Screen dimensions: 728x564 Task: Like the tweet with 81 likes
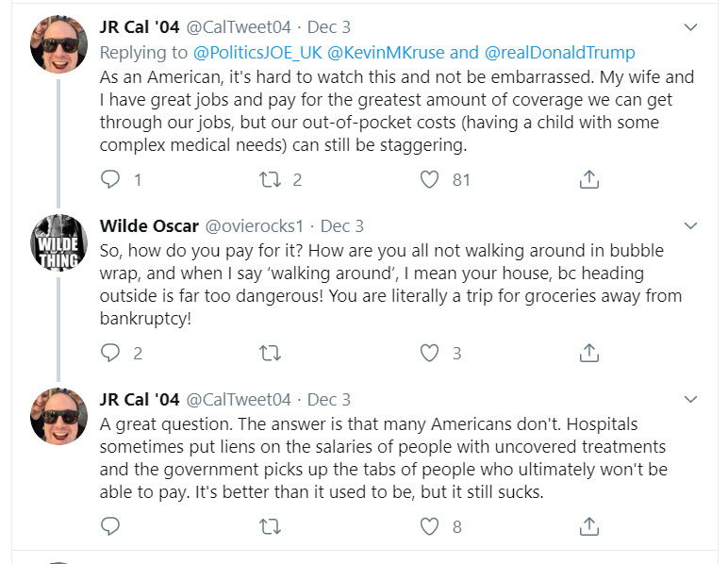coord(430,178)
